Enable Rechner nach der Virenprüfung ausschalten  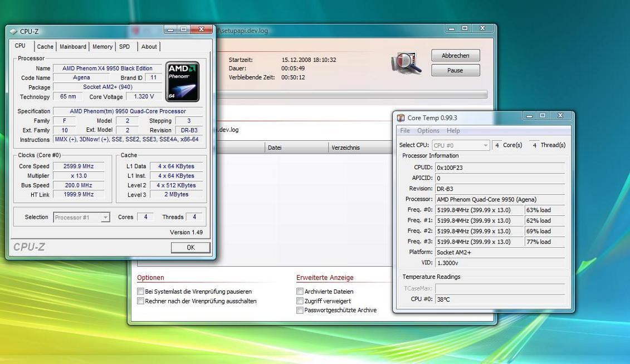[140, 301]
